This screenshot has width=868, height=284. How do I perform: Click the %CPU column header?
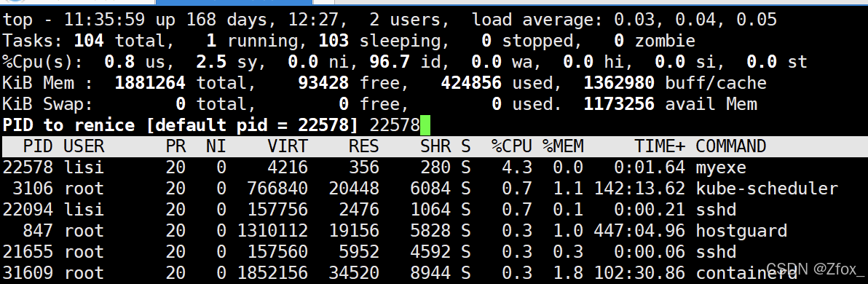point(511,146)
